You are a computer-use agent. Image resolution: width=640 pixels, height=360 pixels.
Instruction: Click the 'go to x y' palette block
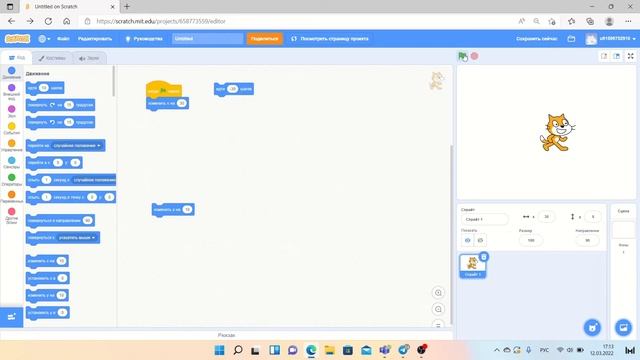tap(54, 162)
